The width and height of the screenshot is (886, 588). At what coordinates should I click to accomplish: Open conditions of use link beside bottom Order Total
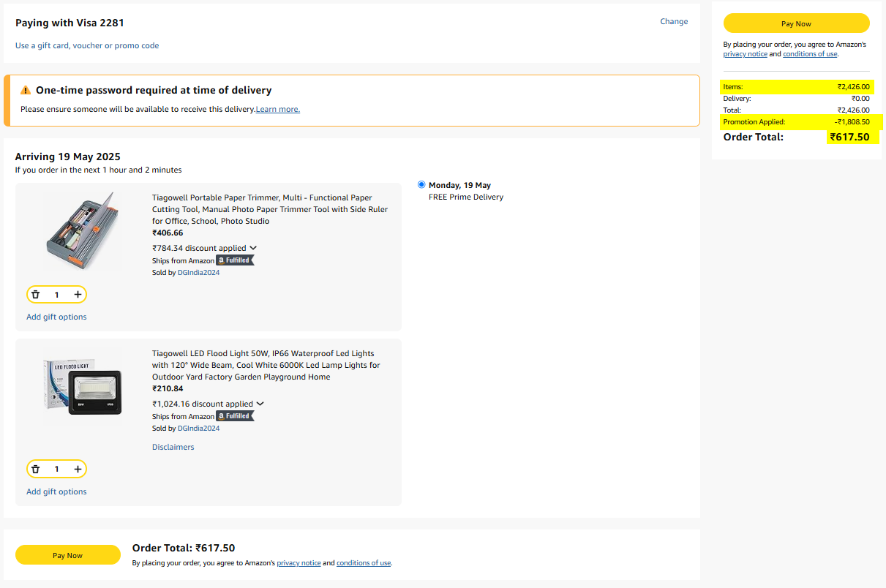pos(364,563)
